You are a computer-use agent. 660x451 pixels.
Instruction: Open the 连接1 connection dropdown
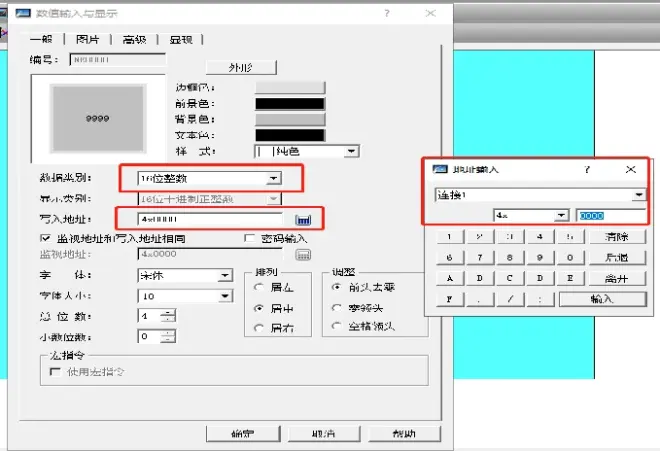[x=638, y=195]
